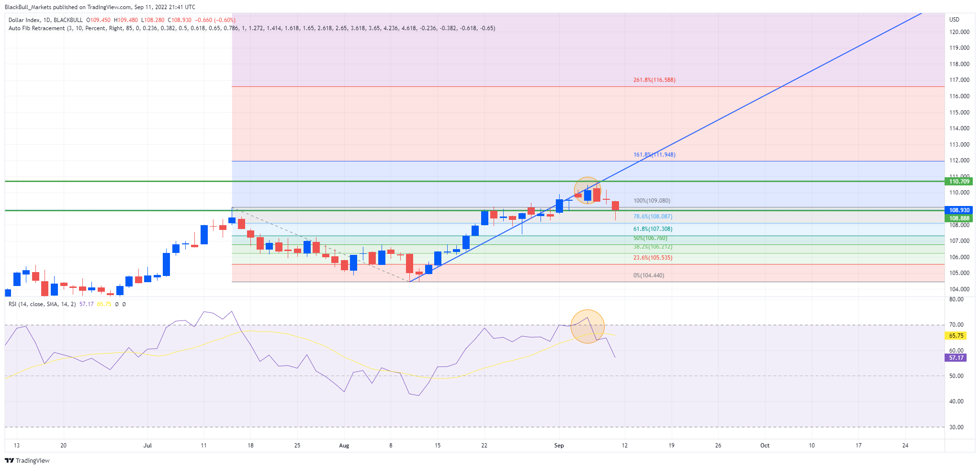This screenshot has width=980, height=469.
Task: Click the Oct marker on the time axis
Action: (x=765, y=446)
